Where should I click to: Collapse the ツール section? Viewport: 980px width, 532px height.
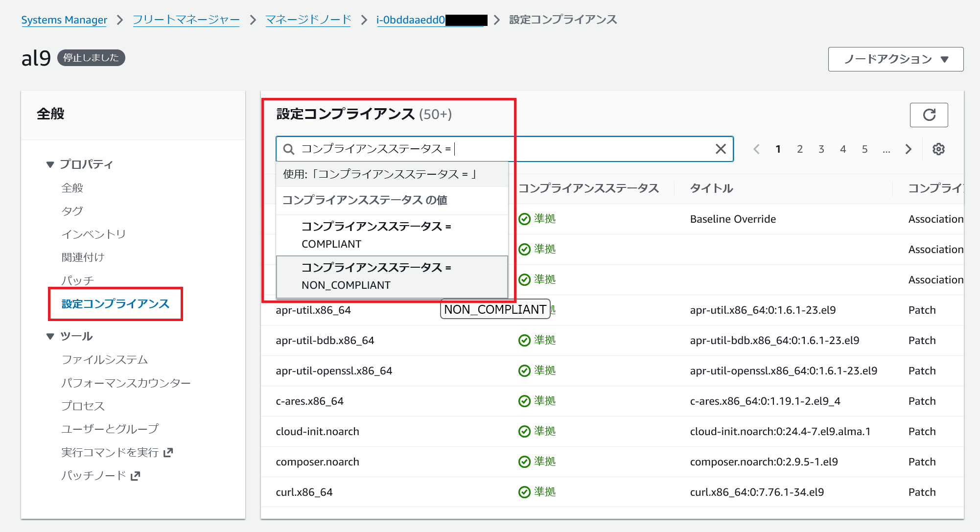click(x=50, y=336)
